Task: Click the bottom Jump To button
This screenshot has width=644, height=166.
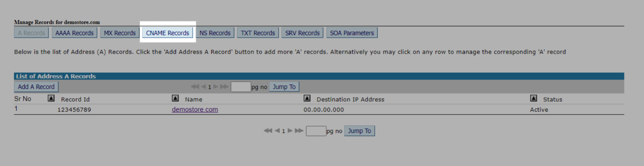Action: click(x=359, y=131)
